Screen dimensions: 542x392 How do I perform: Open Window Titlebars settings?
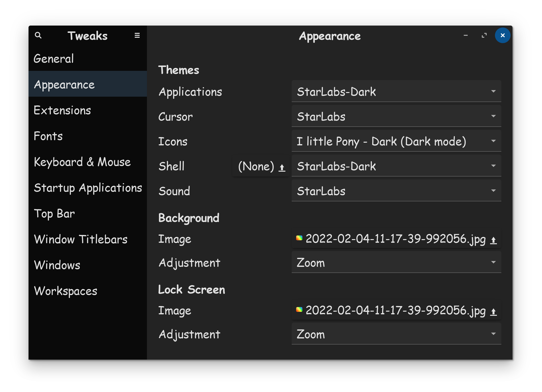click(x=88, y=239)
